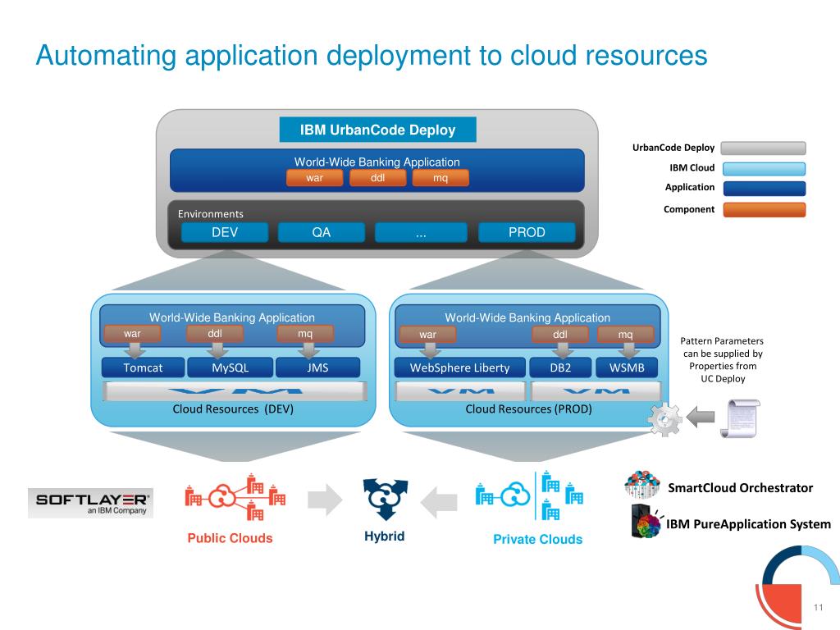Click the VM bar in Cloud Resources (DEV)
Viewport: 840px width, 630px height.
pyautogui.click(x=235, y=391)
